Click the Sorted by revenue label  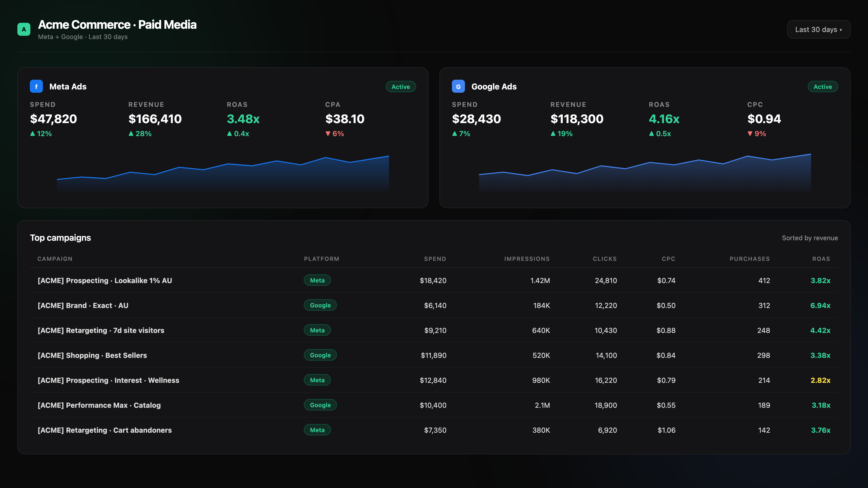coord(810,238)
